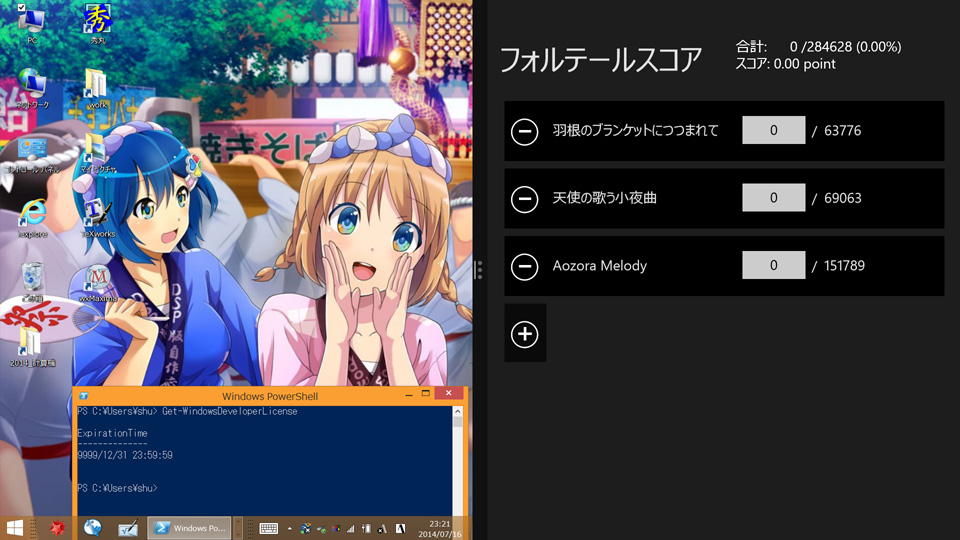Show hidden system tray icons
Screen dimensions: 960x540
coord(290,528)
